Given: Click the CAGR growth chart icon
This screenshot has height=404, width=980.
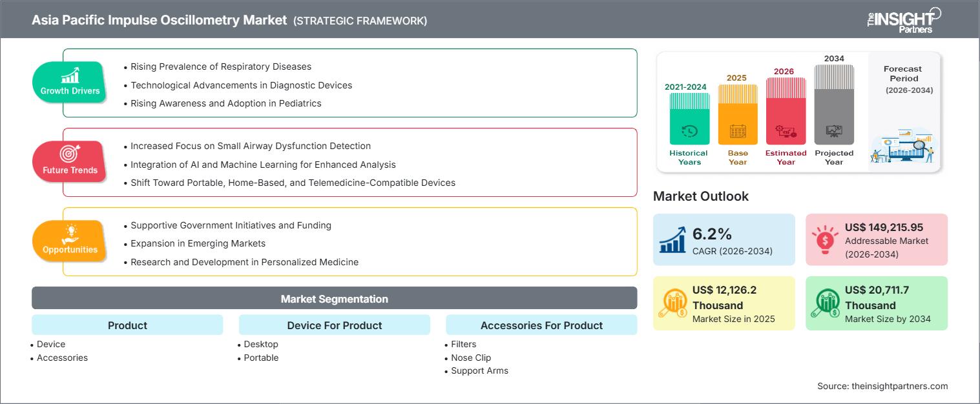Looking at the screenshot, I should (x=673, y=239).
